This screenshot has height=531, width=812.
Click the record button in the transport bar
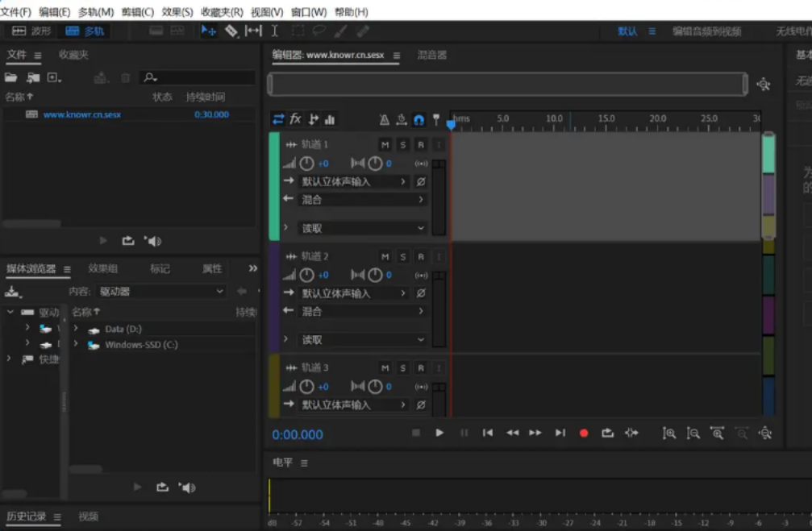point(584,433)
